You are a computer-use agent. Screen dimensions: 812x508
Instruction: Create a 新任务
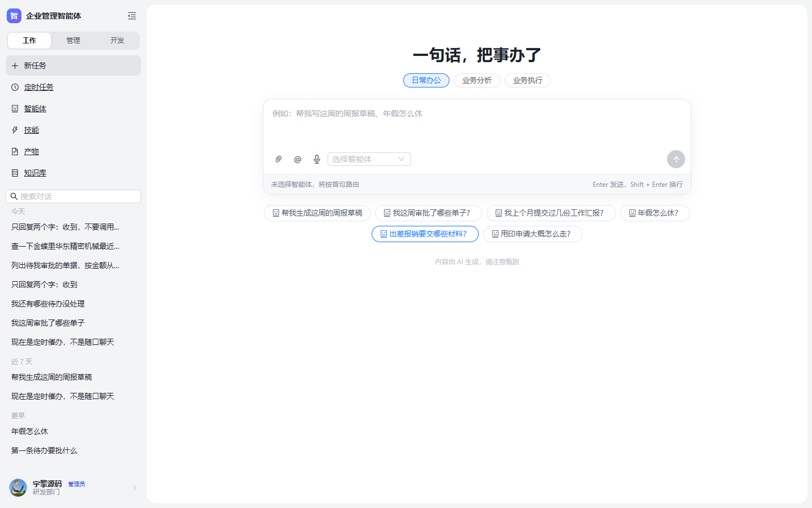click(x=73, y=65)
